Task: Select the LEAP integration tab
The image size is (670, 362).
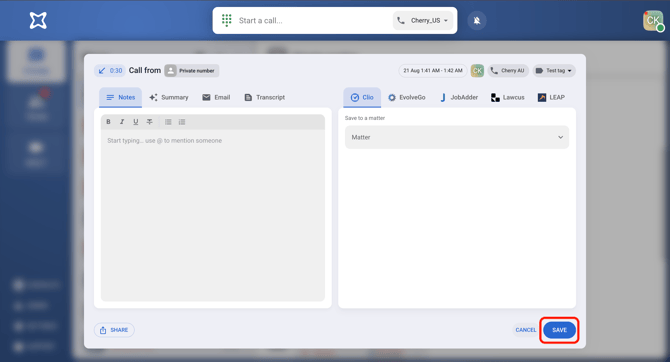Action: coord(551,97)
